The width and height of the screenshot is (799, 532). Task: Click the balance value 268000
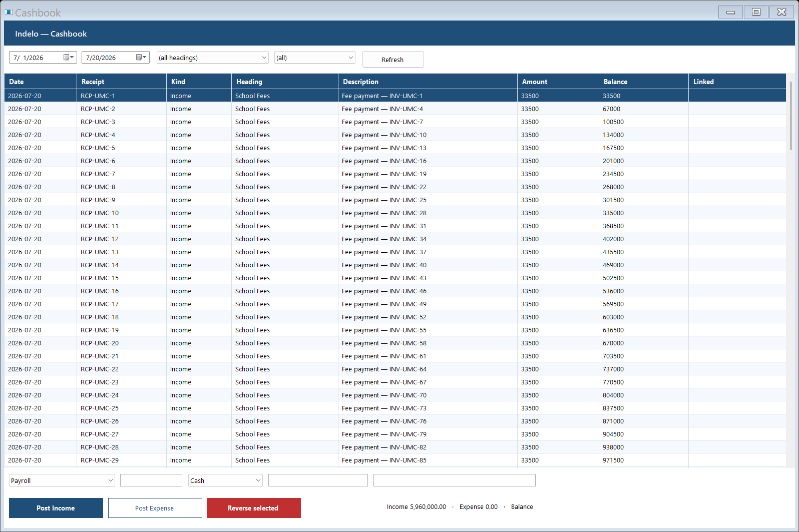[x=613, y=187]
